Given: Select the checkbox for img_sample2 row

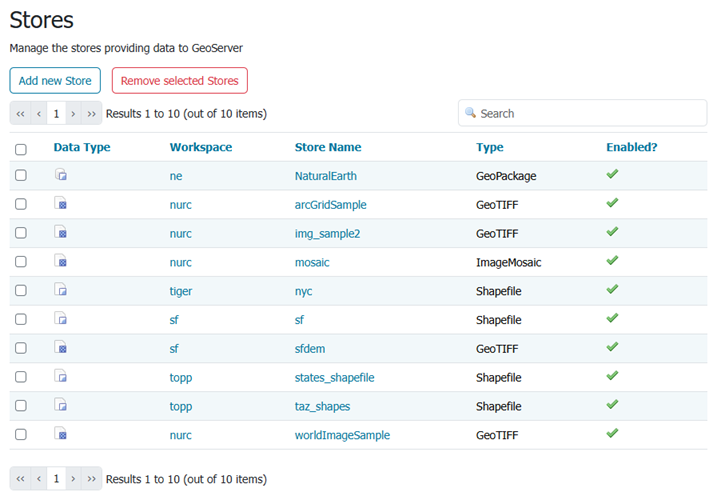Looking at the screenshot, I should (x=21, y=234).
